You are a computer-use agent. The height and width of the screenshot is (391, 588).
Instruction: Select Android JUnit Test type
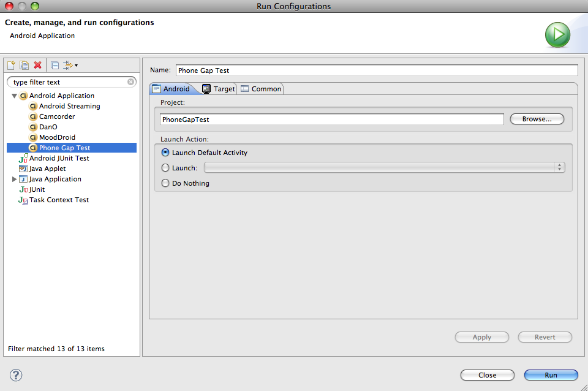(x=59, y=158)
